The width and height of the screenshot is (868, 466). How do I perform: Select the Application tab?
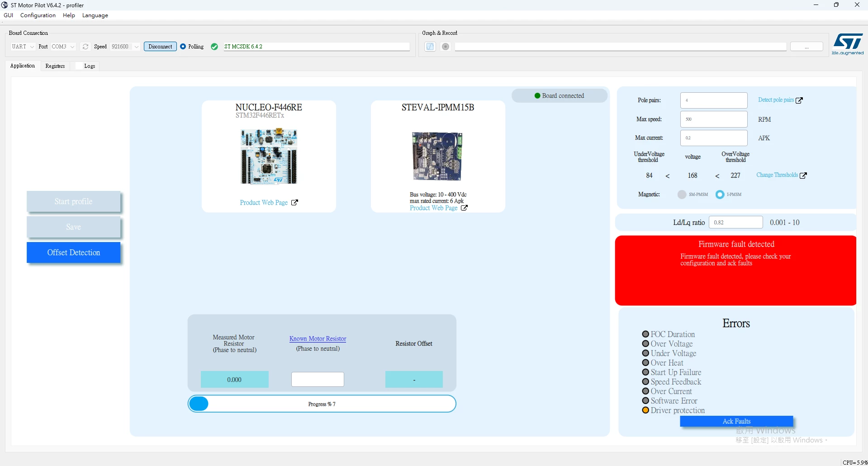tap(23, 66)
